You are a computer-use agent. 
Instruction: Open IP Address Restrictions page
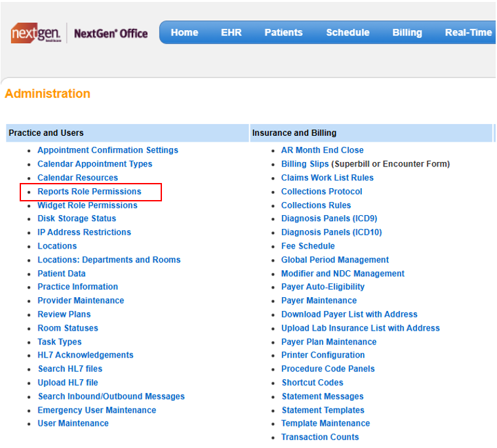pos(84,232)
